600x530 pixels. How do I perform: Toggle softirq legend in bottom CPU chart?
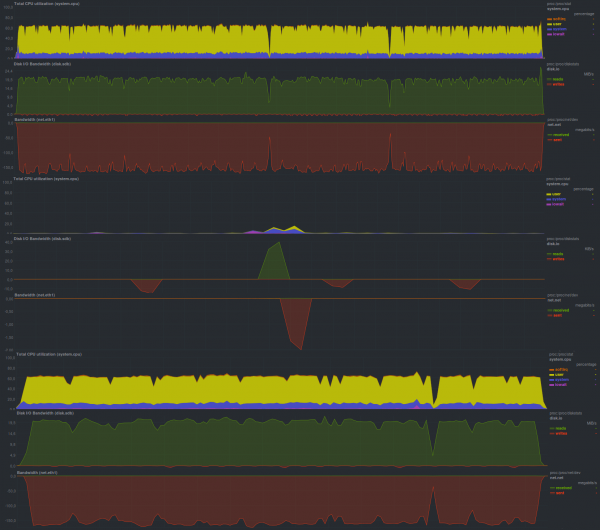pyautogui.click(x=559, y=370)
